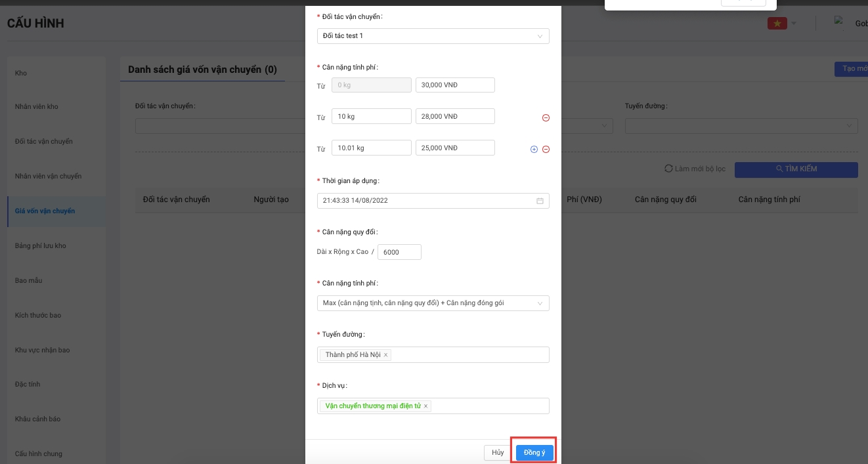Image resolution: width=868 pixels, height=464 pixels.
Task: Click the blue plus icon to add weight row
Action: pyautogui.click(x=534, y=149)
